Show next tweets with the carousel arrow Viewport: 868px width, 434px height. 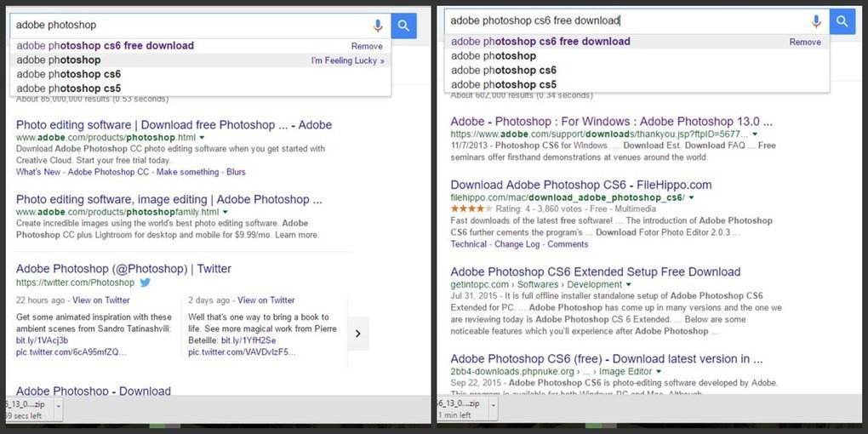[x=358, y=334]
